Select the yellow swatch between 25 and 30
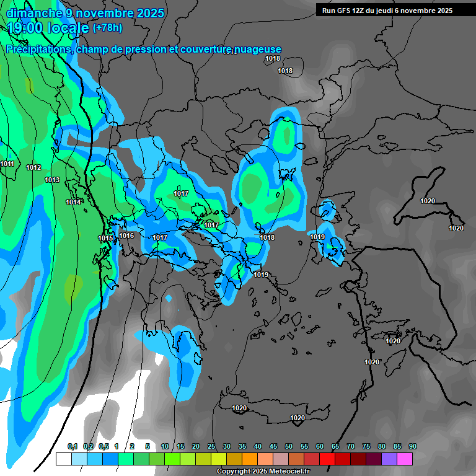This screenshot has height=476, width=476. click(218, 459)
